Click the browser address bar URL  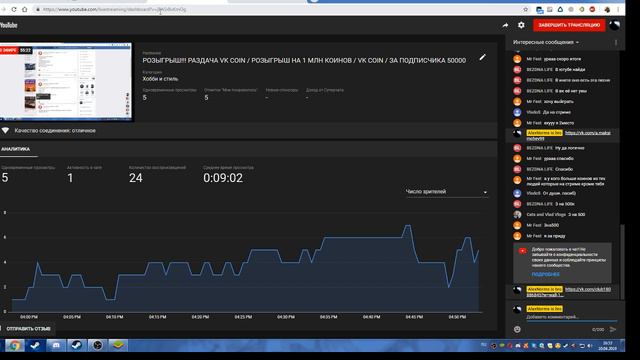coord(114,9)
